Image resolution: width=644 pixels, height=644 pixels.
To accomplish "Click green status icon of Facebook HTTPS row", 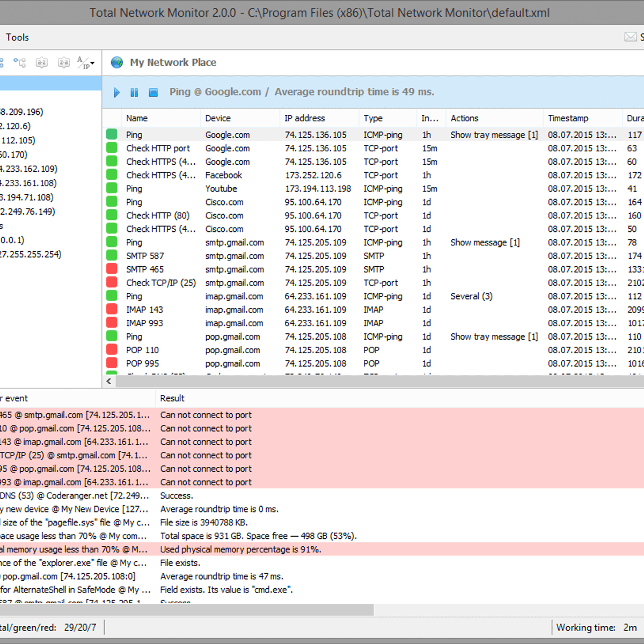I will 112,174.
